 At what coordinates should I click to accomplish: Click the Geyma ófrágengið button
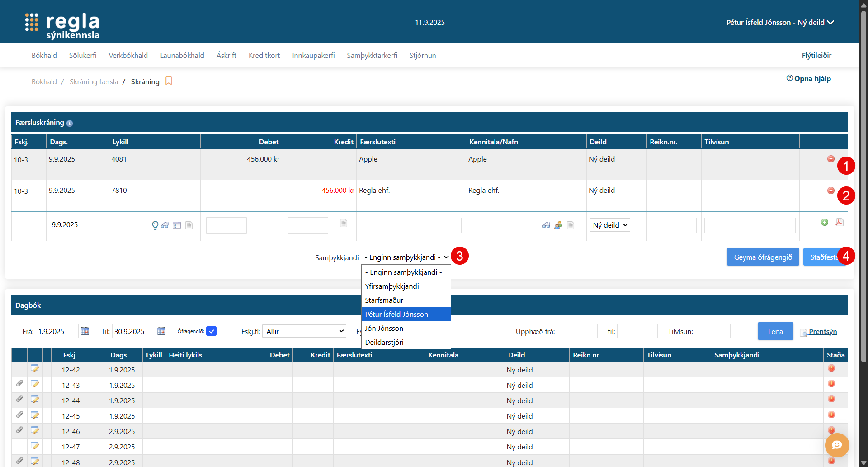(x=763, y=257)
